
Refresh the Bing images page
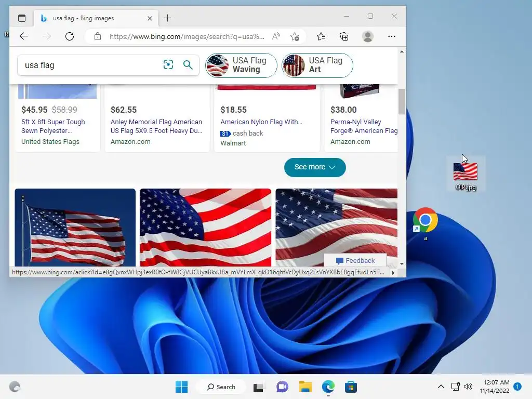click(70, 36)
